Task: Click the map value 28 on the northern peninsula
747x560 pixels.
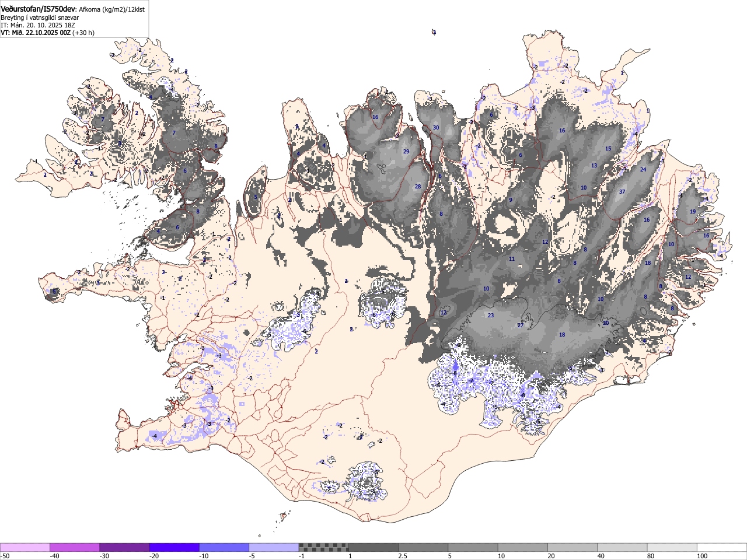Action: pos(418,187)
